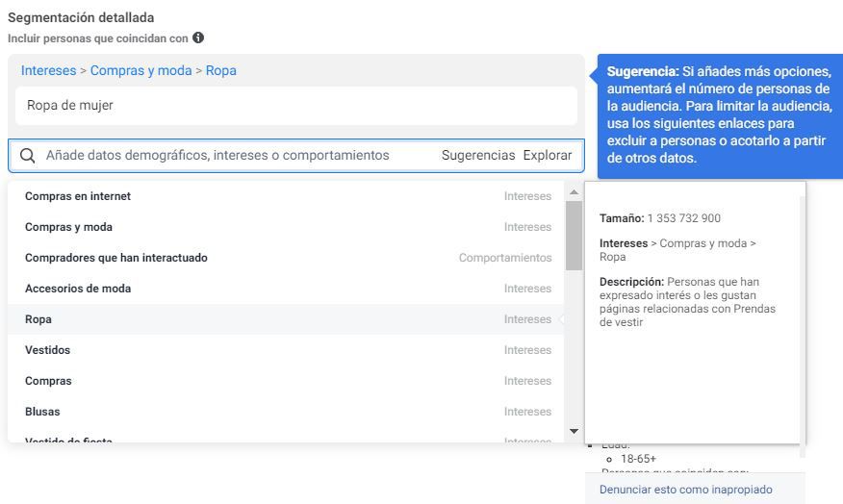Select 'Vestidos' suggestion

(286, 350)
